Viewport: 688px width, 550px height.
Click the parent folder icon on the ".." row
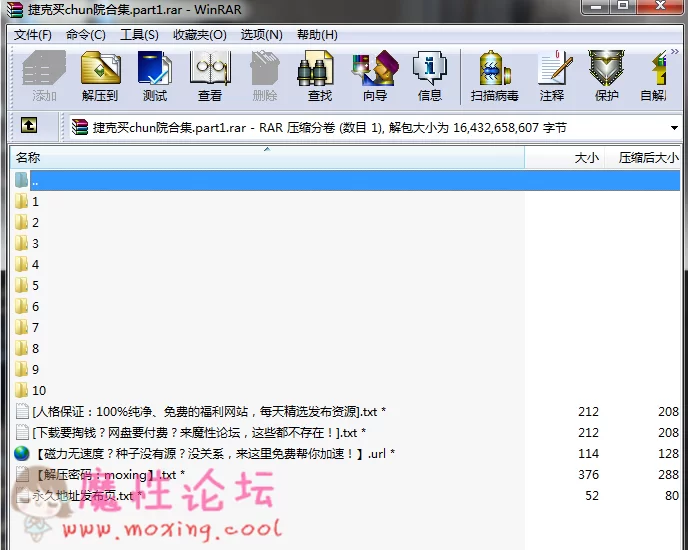pos(21,180)
